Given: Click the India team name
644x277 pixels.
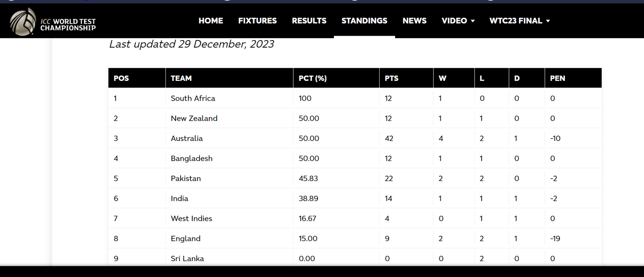Looking at the screenshot, I should (179, 198).
